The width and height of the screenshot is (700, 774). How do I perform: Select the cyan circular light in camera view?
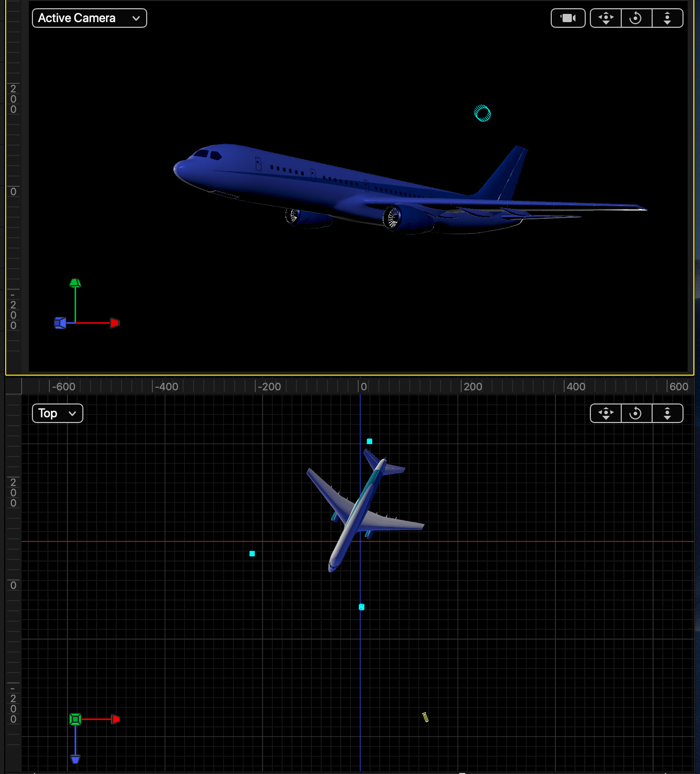click(x=482, y=113)
